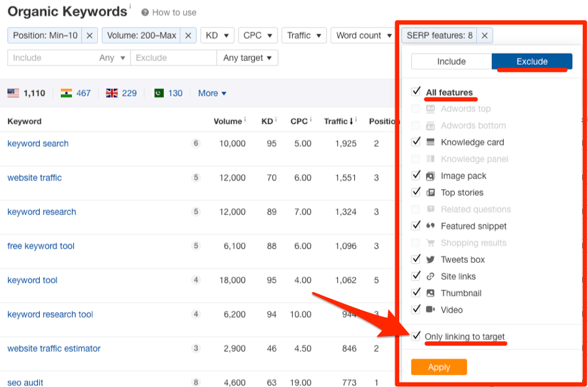The width and height of the screenshot is (588, 387).
Task: Uncheck the Knowledge card checkbox
Action: pyautogui.click(x=416, y=142)
